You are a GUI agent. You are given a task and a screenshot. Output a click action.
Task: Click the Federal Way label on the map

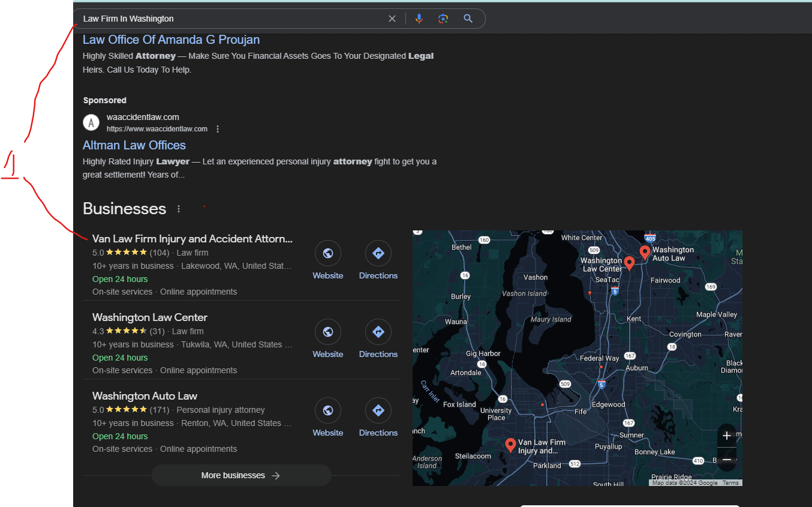(x=600, y=358)
